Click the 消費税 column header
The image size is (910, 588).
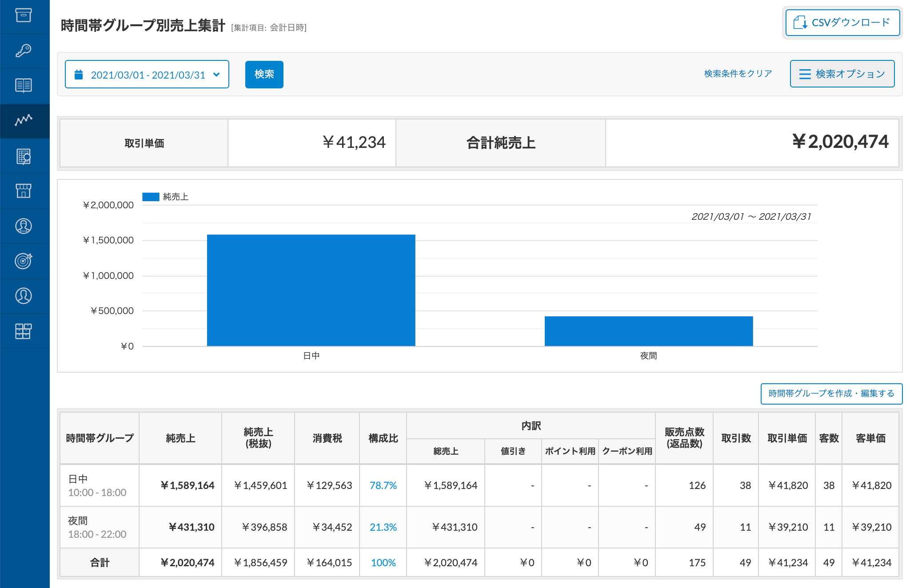(x=327, y=438)
